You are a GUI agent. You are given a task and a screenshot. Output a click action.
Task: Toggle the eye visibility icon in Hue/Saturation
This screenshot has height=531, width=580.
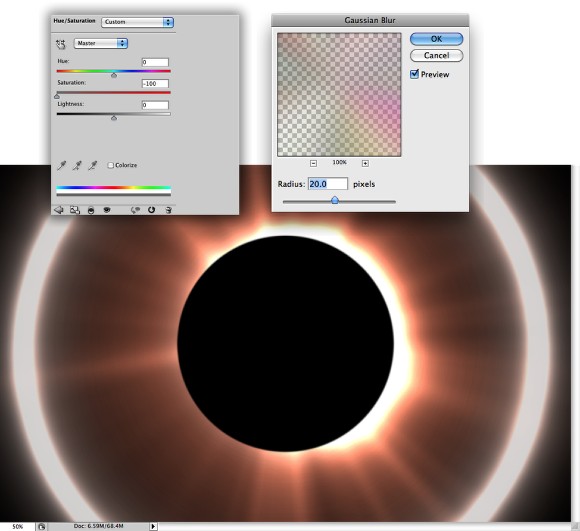(x=107, y=210)
